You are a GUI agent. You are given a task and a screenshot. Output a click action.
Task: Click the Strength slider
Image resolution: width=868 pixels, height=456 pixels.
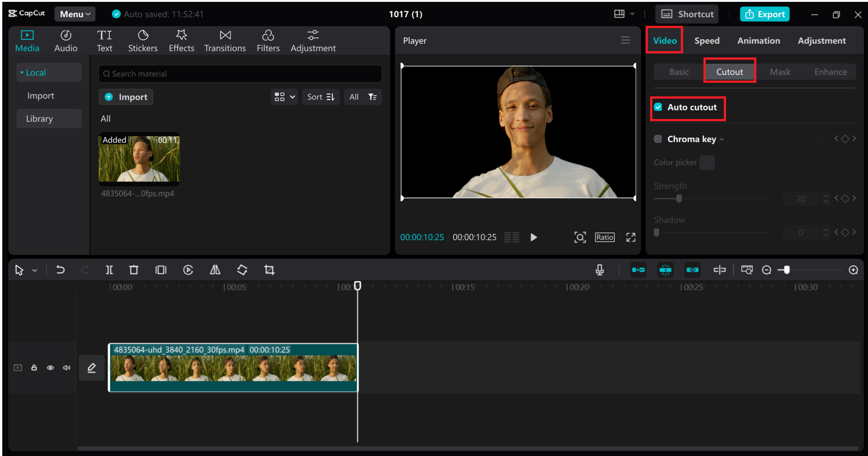pos(712,199)
